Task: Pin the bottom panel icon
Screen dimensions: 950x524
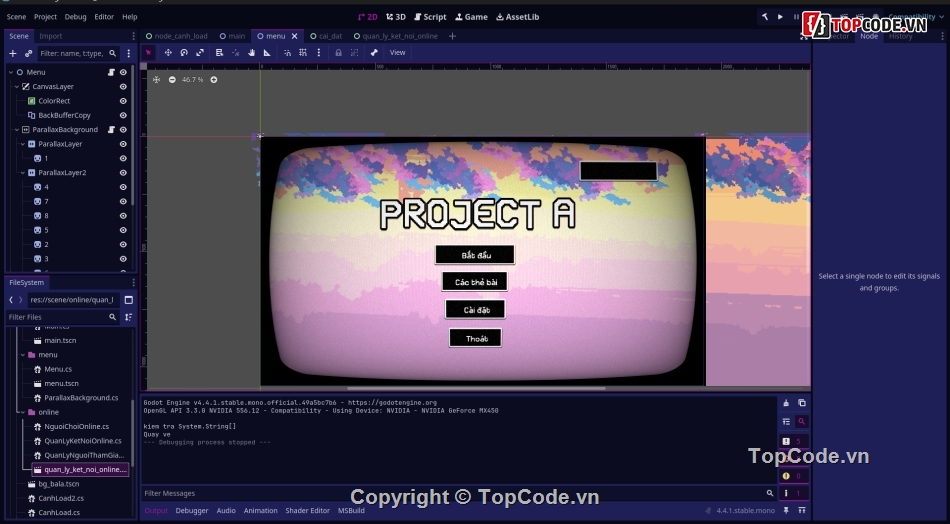Action: (786, 511)
